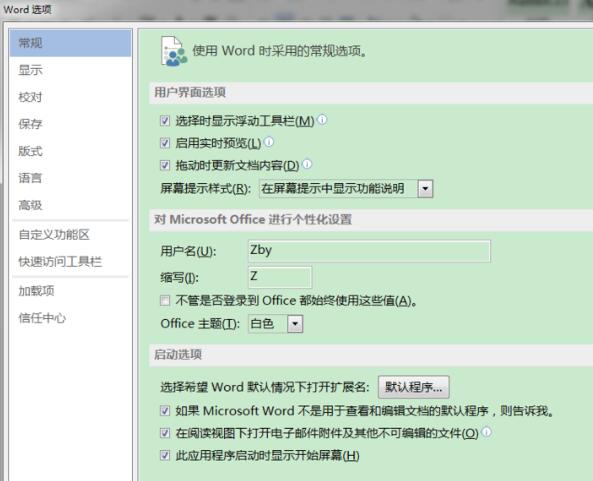This screenshot has width=593, height=481.
Task: Click the 缩写 initials field
Action: tap(280, 277)
